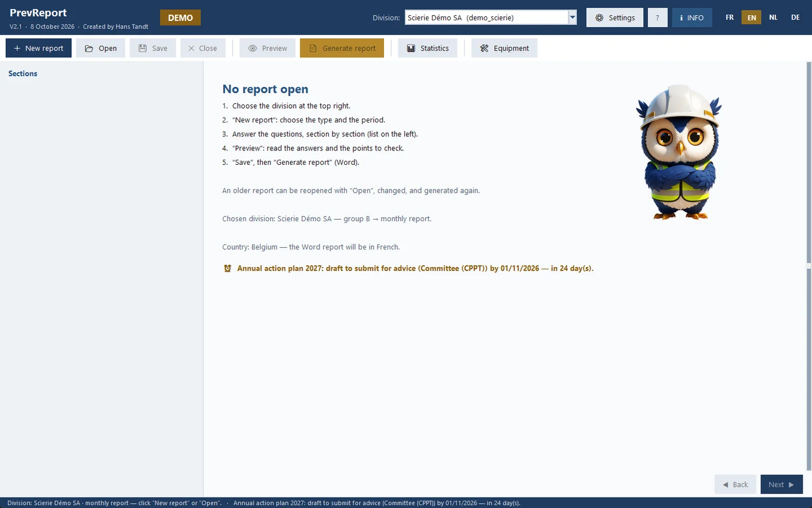Click the DEMO badge
812x508 pixels.
click(x=180, y=17)
